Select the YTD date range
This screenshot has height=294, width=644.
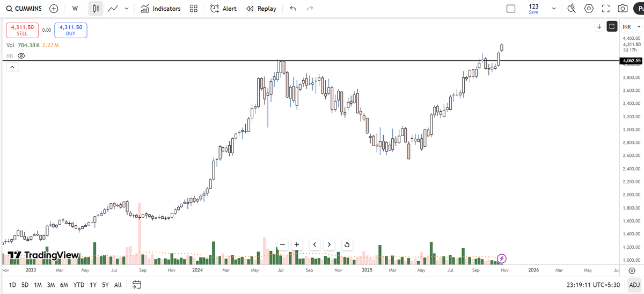coord(79,285)
